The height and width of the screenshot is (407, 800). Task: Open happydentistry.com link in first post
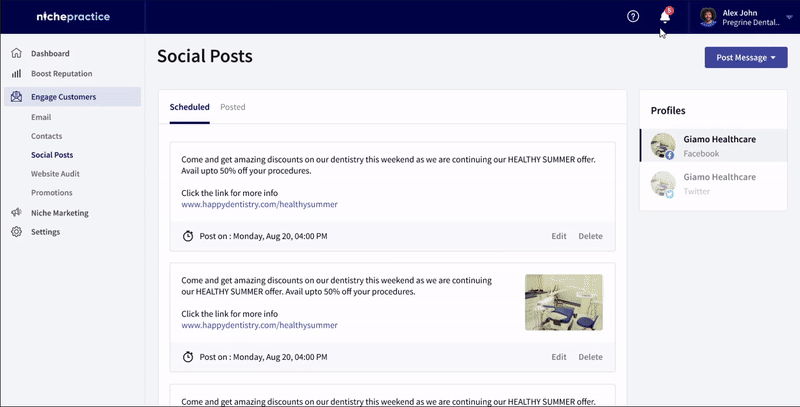259,204
